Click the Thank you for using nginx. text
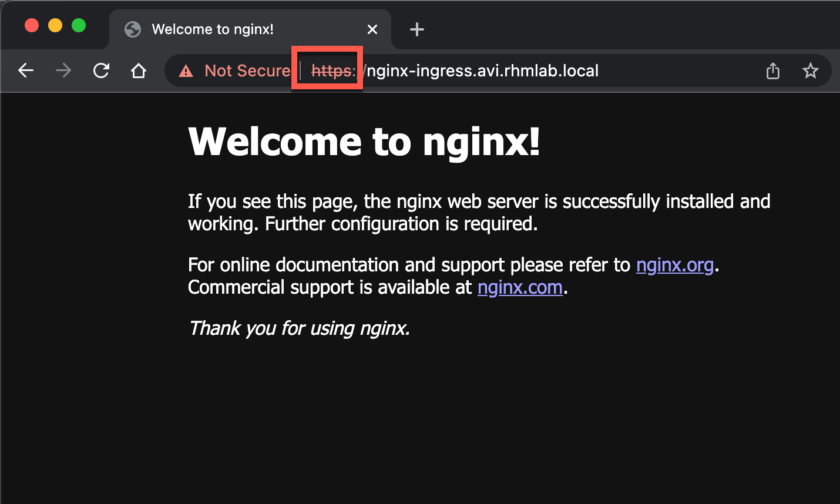This screenshot has width=840, height=504. pos(299,328)
